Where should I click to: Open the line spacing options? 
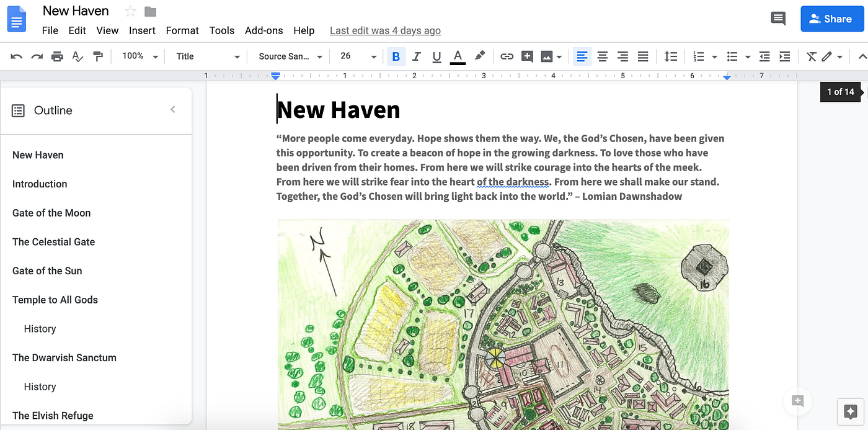pos(671,56)
